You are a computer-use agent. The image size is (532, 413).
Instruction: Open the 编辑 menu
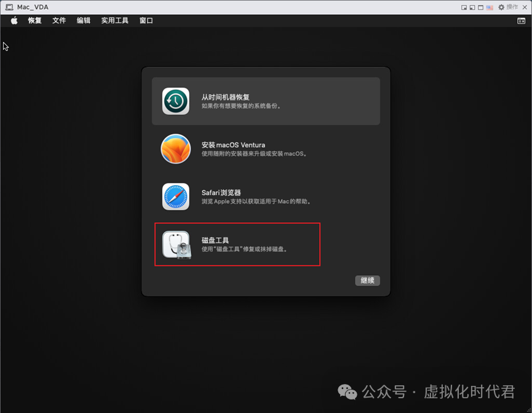point(84,21)
